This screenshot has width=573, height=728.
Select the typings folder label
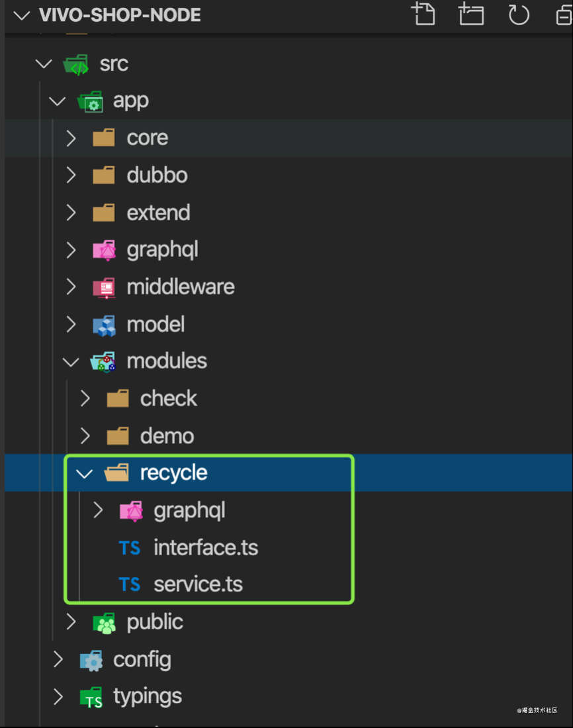(x=148, y=697)
